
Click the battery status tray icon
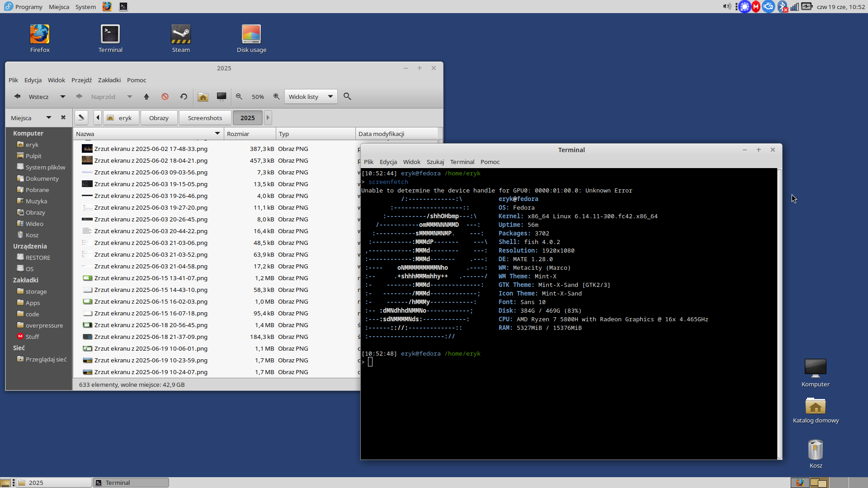pos(807,6)
